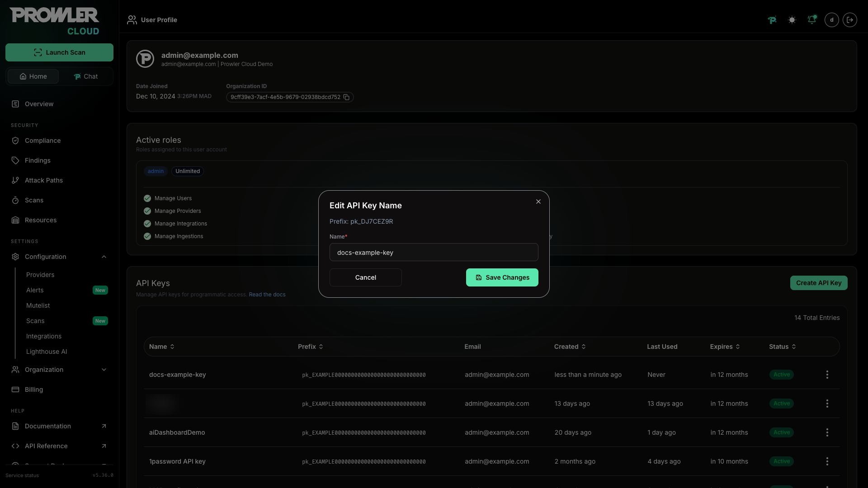Open actions menu for 1password API key row
The image size is (868, 488).
(x=827, y=461)
